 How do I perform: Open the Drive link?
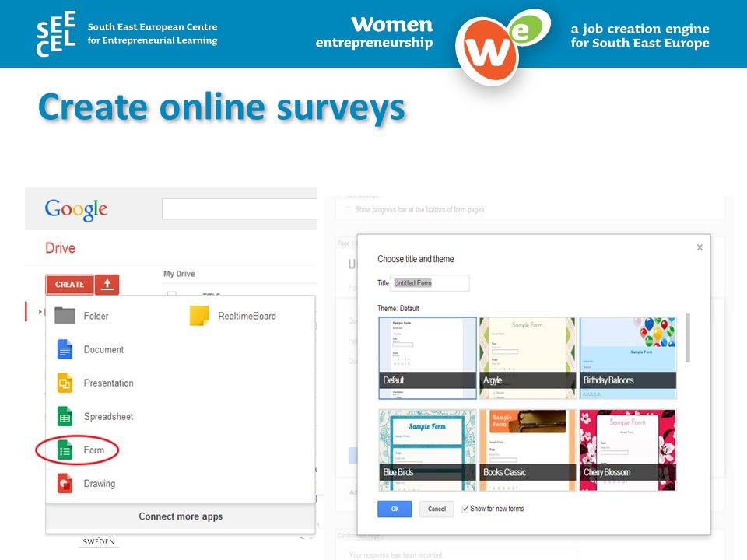[x=61, y=248]
